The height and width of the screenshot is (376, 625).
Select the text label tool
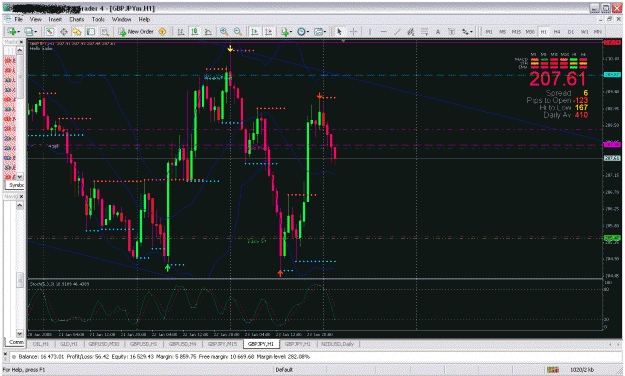tap(451, 31)
